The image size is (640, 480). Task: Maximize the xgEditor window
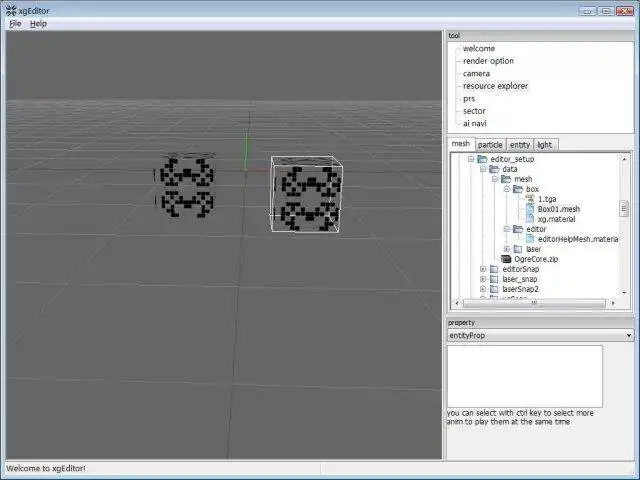606,11
